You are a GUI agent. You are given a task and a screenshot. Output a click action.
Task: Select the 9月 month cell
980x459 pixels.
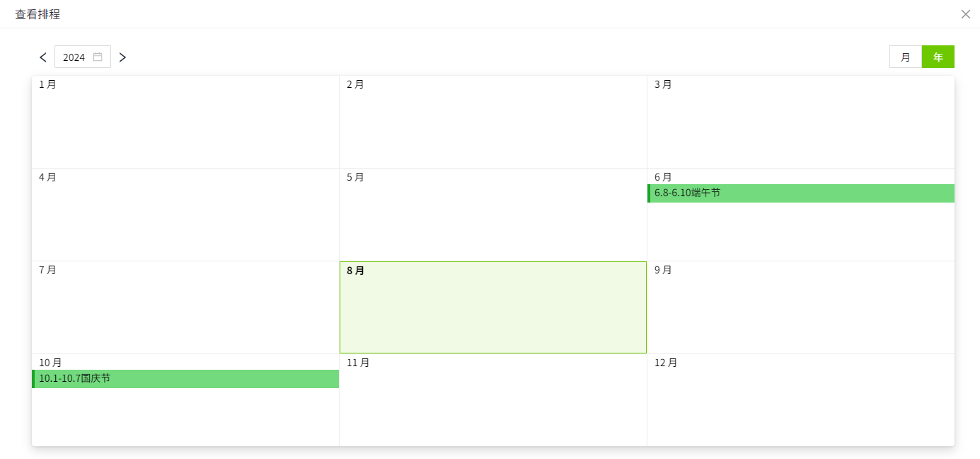click(800, 308)
